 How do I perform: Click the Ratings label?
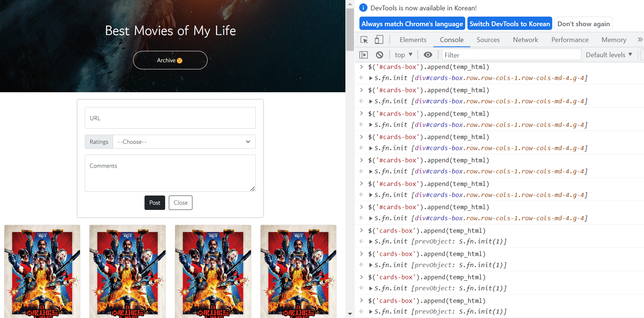[99, 142]
